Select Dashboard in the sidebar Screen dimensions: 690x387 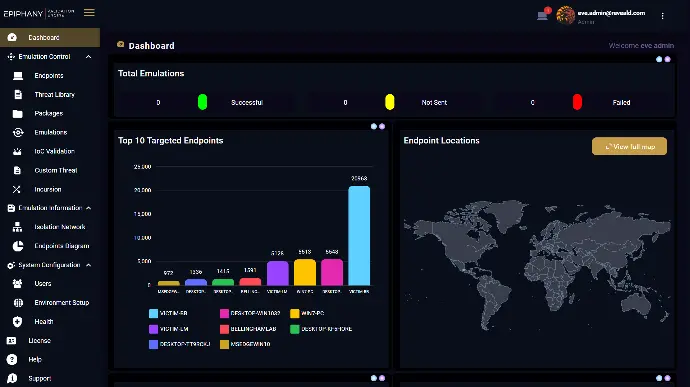(x=50, y=37)
